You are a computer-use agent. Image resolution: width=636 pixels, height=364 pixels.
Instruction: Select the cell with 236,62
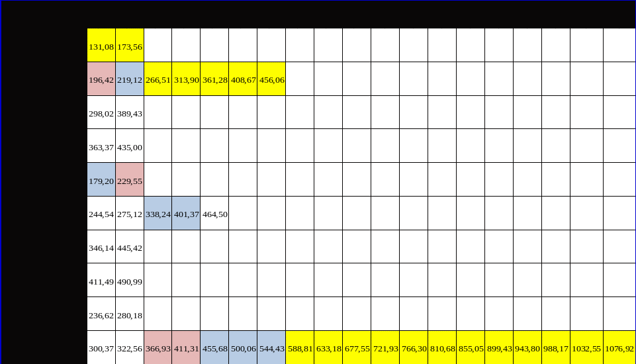(x=101, y=314)
